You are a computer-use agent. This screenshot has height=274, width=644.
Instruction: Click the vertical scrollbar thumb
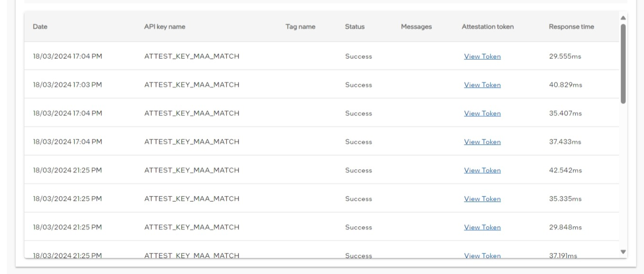(623, 64)
